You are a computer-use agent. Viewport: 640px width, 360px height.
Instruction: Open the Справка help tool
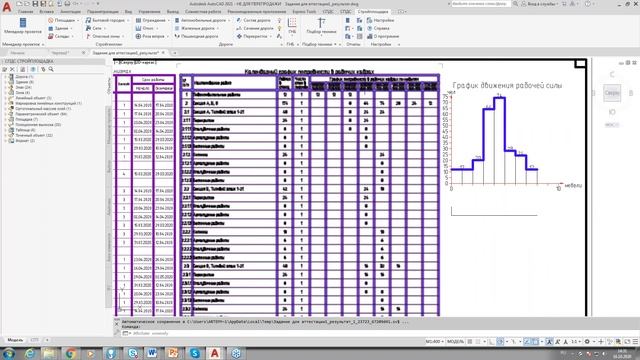(378, 28)
